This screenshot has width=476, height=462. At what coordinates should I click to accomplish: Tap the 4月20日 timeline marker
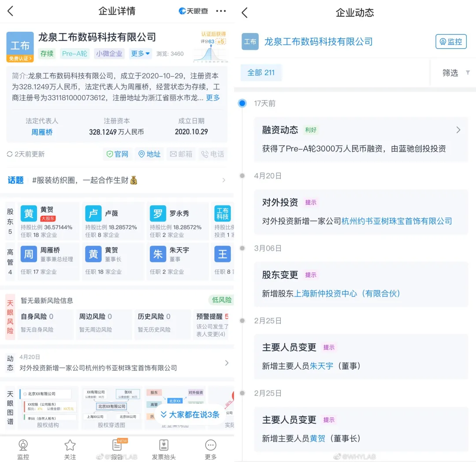[x=242, y=176]
